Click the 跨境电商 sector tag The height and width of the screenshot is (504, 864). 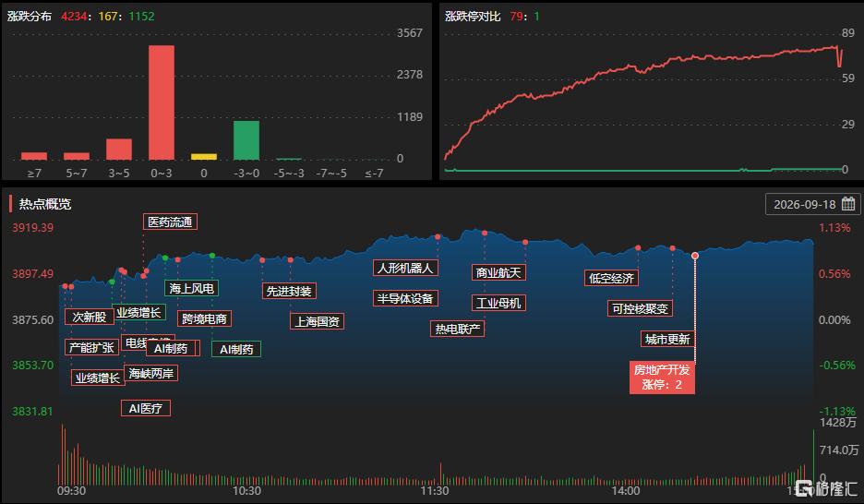point(204,319)
